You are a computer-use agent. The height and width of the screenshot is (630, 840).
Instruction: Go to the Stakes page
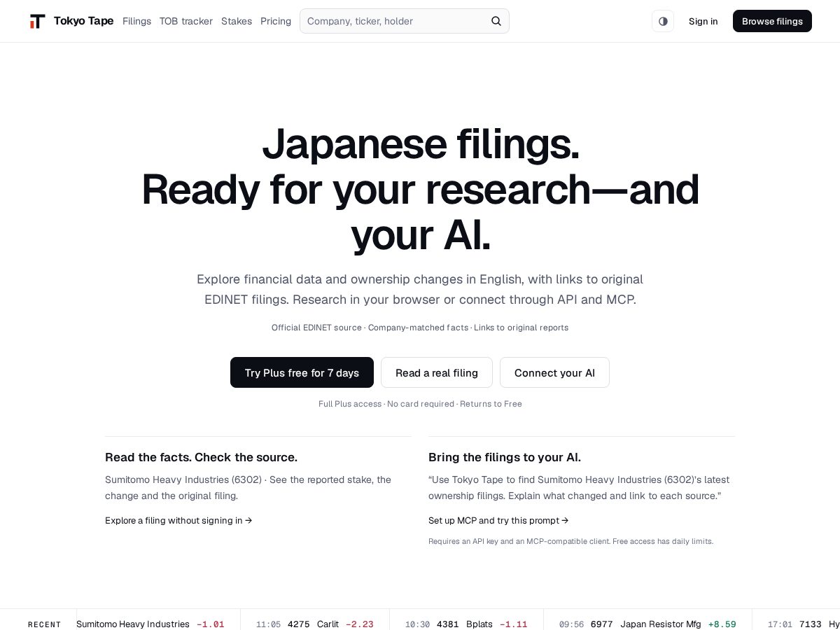237,21
